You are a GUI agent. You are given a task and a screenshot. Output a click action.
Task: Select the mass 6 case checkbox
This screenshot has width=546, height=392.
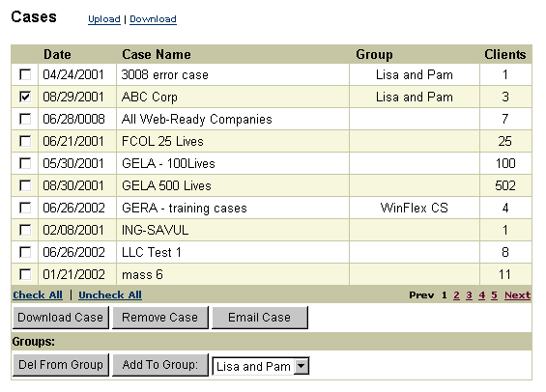(25, 274)
